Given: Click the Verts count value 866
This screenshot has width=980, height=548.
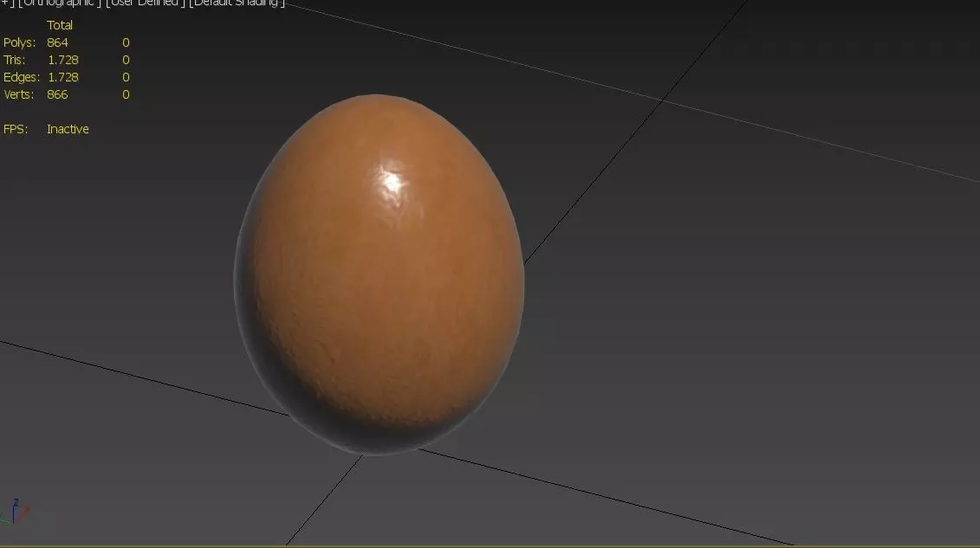Looking at the screenshot, I should click(57, 94).
